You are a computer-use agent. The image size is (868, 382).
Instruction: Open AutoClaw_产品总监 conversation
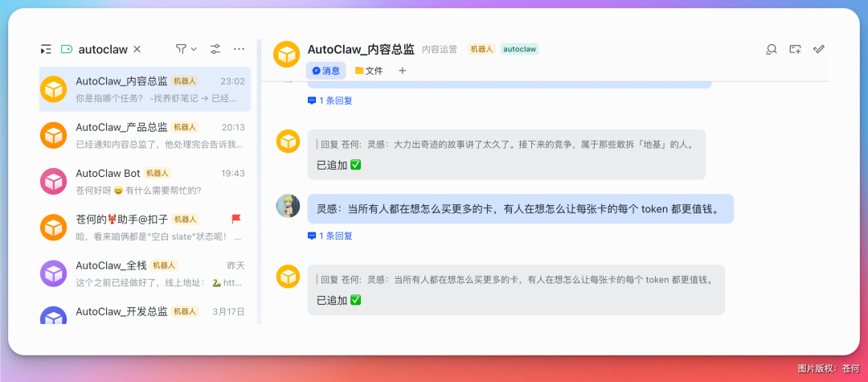point(145,135)
